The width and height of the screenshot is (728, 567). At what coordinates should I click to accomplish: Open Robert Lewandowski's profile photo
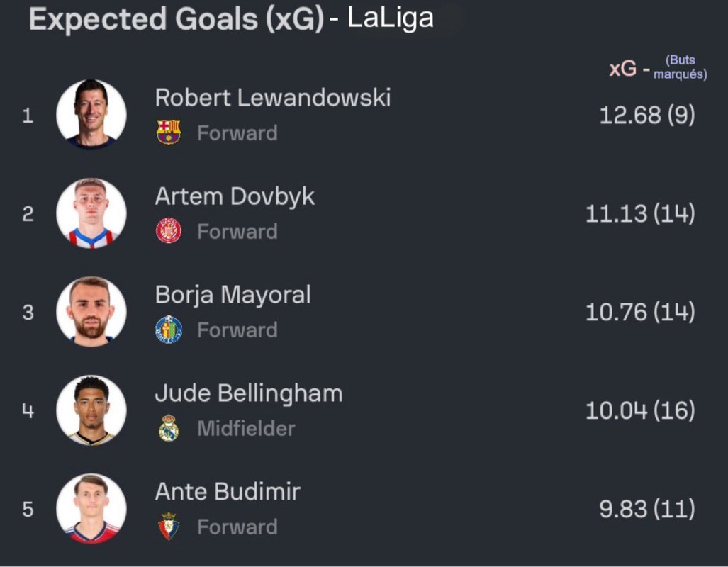[91, 114]
